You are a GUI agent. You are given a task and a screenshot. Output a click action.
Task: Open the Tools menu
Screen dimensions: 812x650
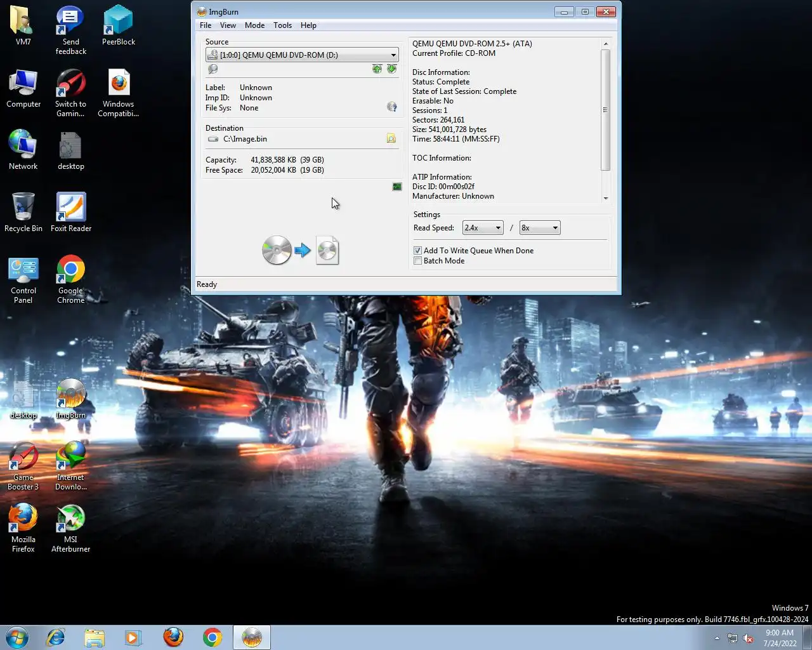282,25
